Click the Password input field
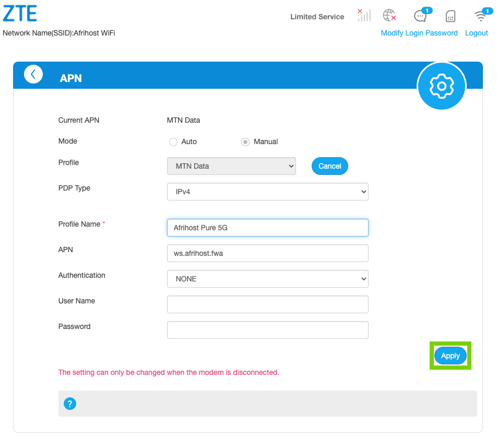The width and height of the screenshot is (497, 448). point(267,330)
